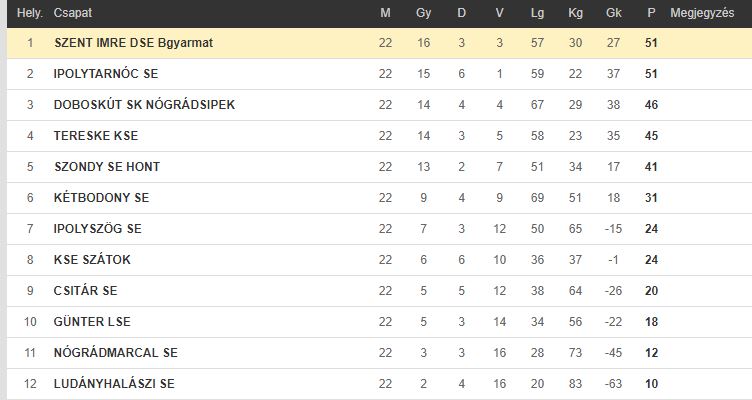The image size is (752, 400).
Task: Click the Megjegyzés column header
Action: [702, 13]
